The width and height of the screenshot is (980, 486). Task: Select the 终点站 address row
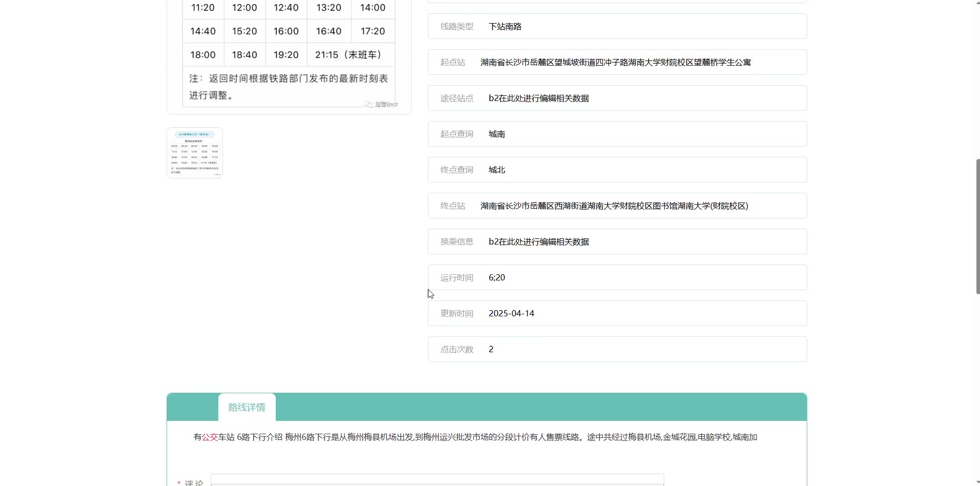pos(617,206)
